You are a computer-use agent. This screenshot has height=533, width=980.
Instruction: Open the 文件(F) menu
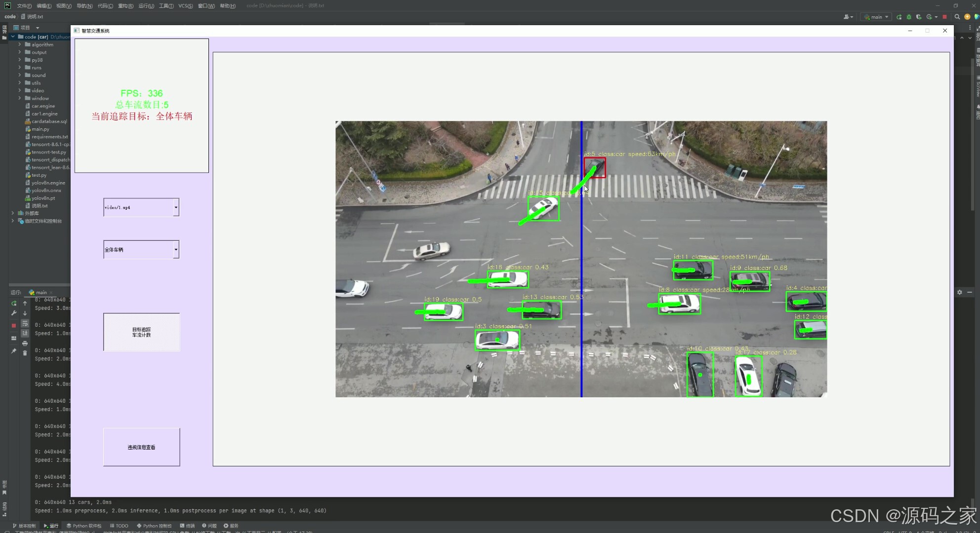point(24,6)
